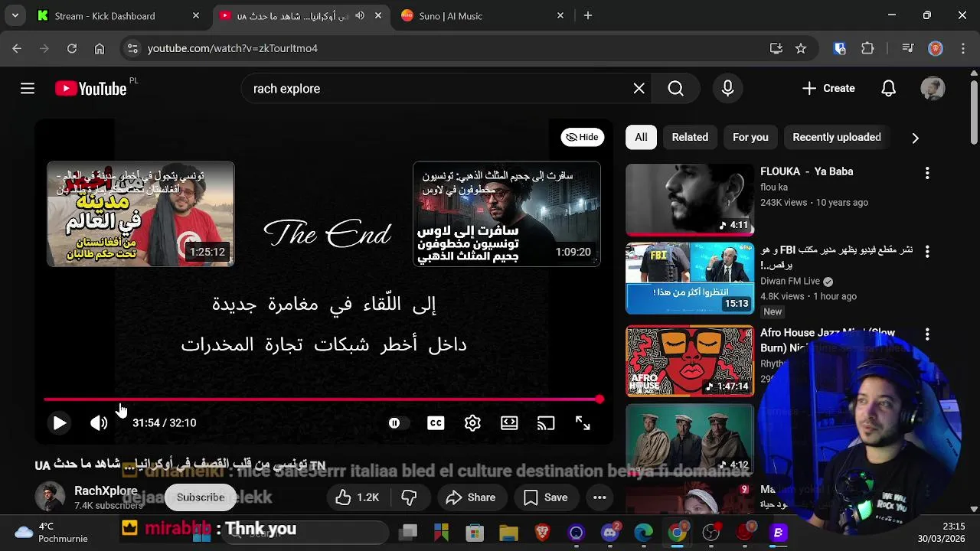Click the YouTube URL in the address bar
This screenshot has width=980, height=551.
pyautogui.click(x=233, y=48)
